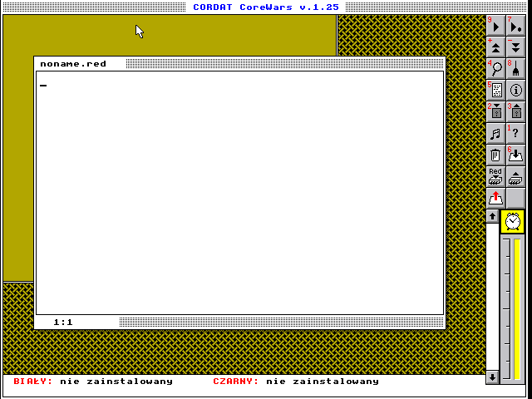The image size is (532, 399).
Task: Click the play button numbered 9
Action: [x=495, y=26]
